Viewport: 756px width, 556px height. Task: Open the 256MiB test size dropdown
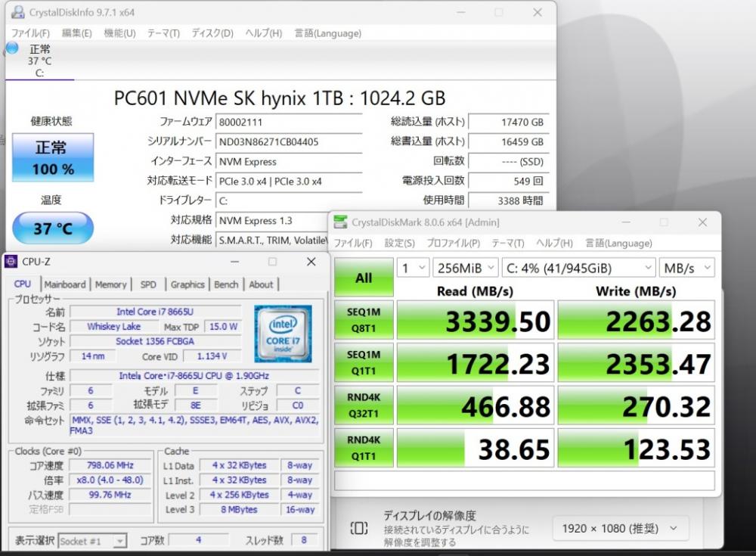pos(465,268)
